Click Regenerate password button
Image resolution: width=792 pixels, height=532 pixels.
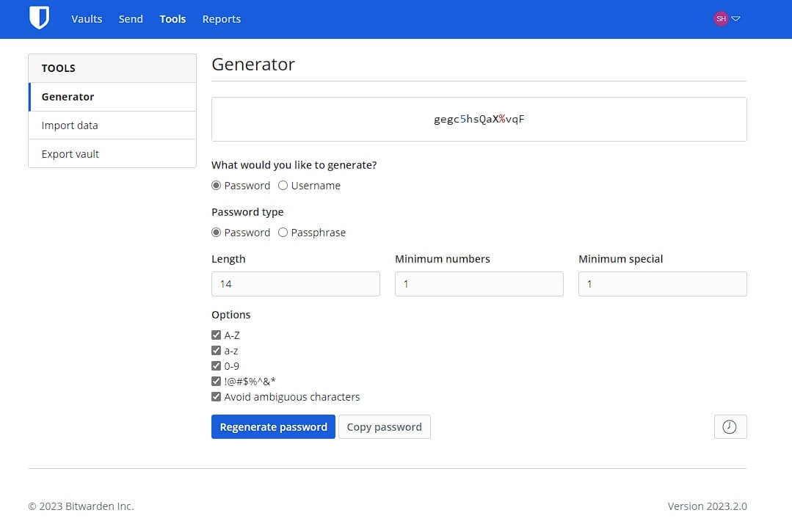(x=273, y=426)
